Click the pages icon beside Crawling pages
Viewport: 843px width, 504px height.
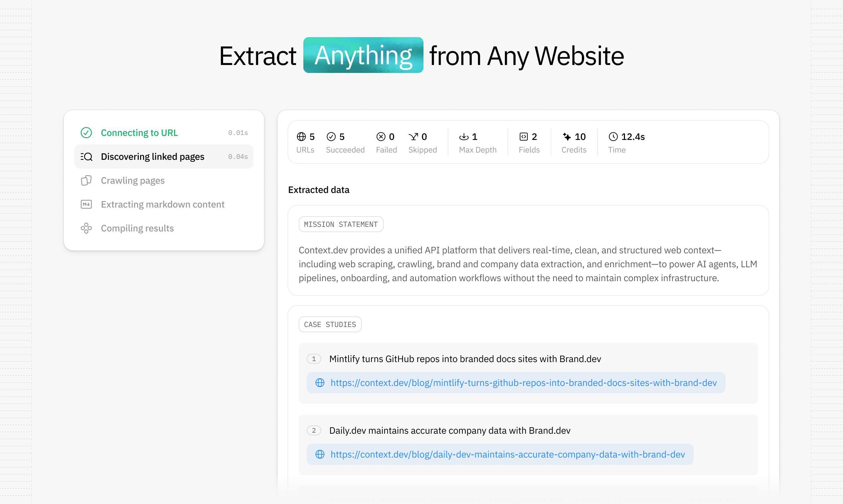click(x=86, y=180)
